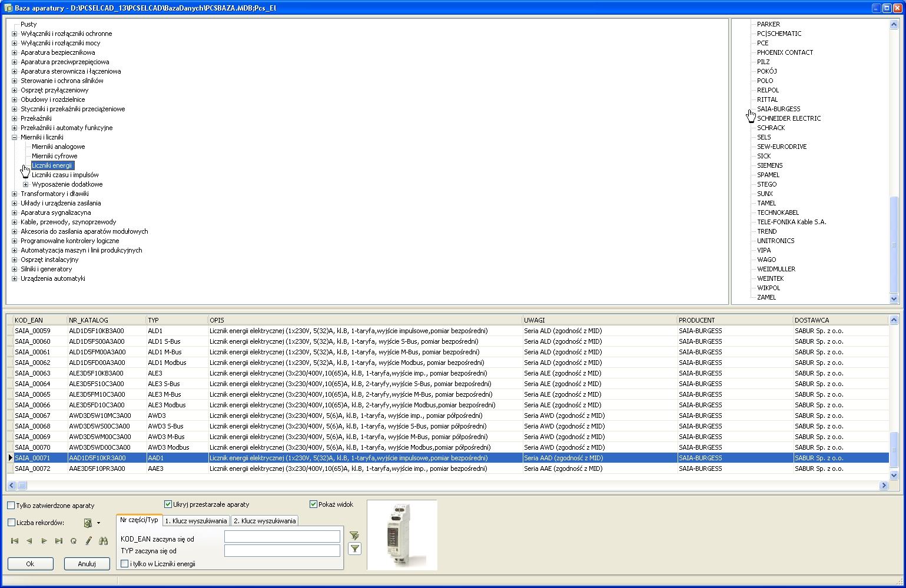Uncheck the Pokaż widok checkbox

pyautogui.click(x=314, y=504)
